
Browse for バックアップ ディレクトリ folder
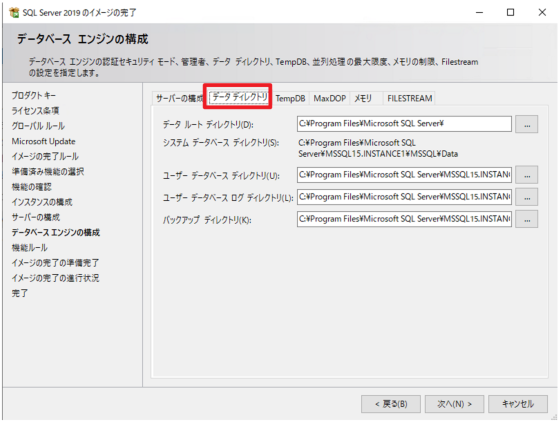526,219
